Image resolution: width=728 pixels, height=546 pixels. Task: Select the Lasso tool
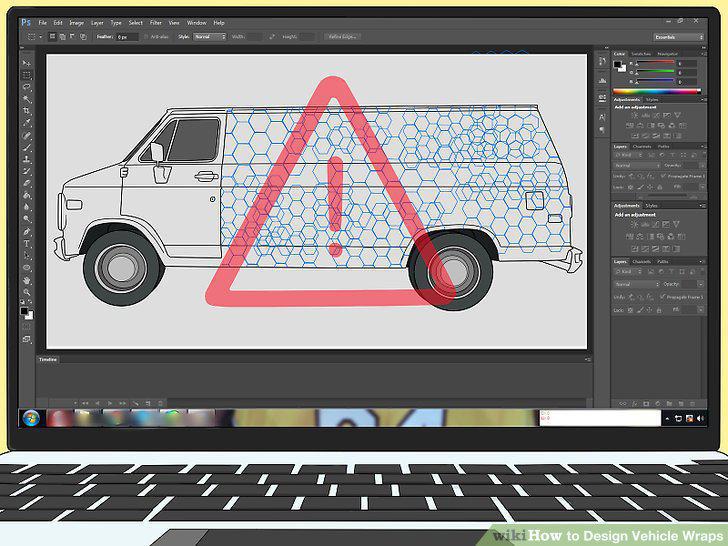(26, 87)
